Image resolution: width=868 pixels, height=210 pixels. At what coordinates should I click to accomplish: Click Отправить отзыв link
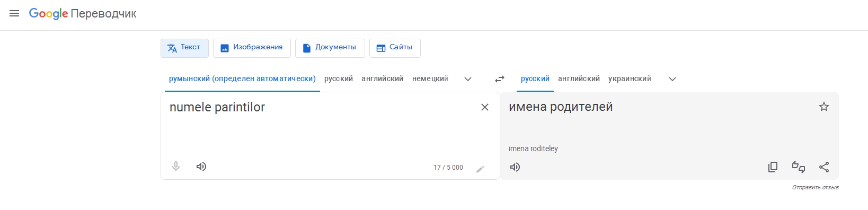815,187
